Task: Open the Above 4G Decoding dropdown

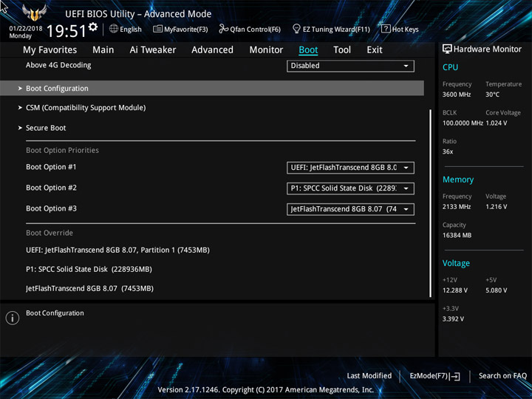Action: tap(350, 66)
